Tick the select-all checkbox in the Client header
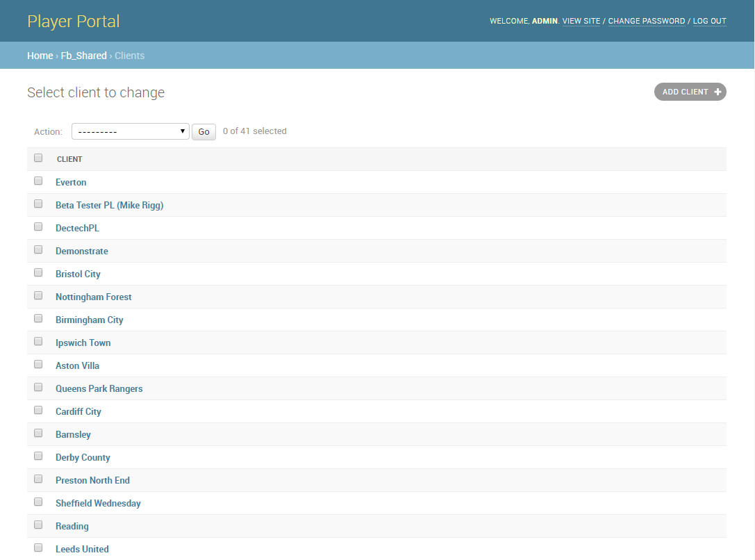The width and height of the screenshot is (755, 560). [38, 158]
